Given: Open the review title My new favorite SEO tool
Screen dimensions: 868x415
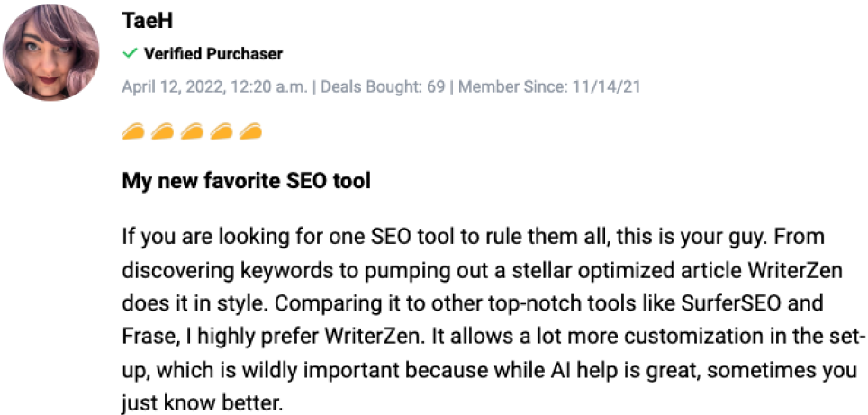Looking at the screenshot, I should click(x=246, y=181).
